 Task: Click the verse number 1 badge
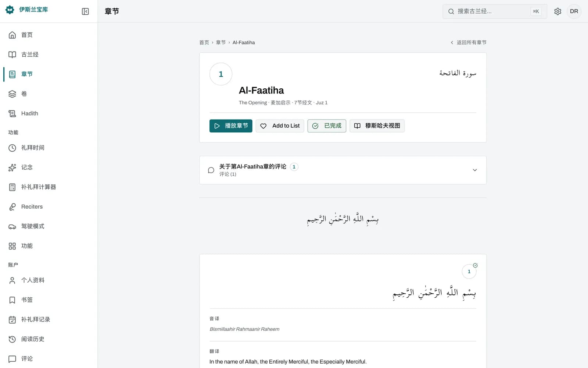coord(469,272)
